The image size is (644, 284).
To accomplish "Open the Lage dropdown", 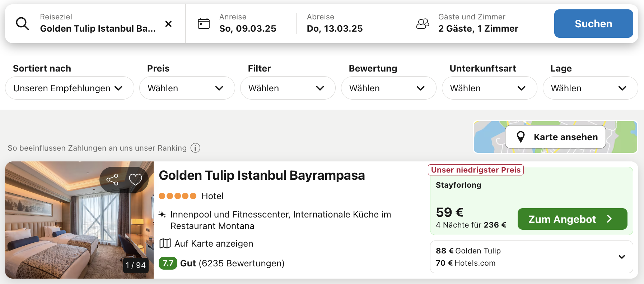I will (590, 88).
